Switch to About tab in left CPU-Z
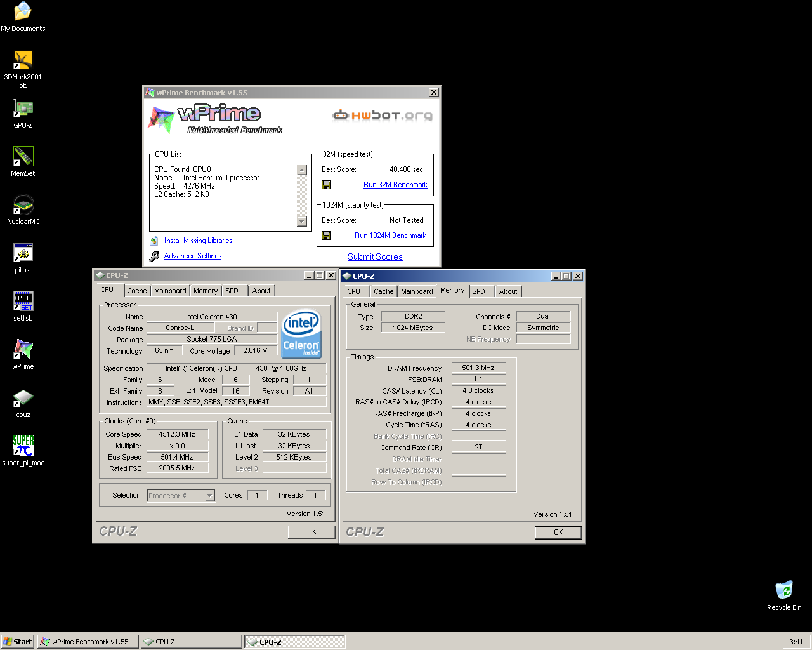Screen dimensions: 812x650 click(261, 291)
